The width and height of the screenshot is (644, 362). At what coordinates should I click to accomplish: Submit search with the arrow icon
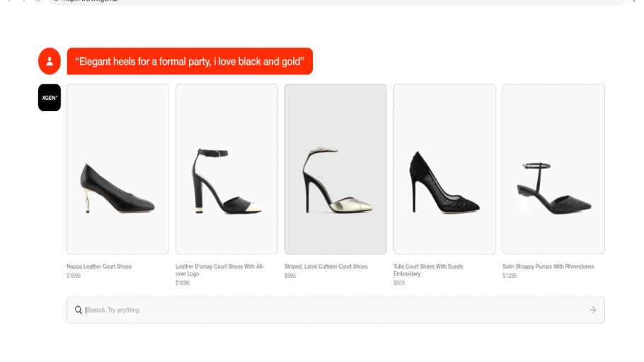[x=592, y=310]
